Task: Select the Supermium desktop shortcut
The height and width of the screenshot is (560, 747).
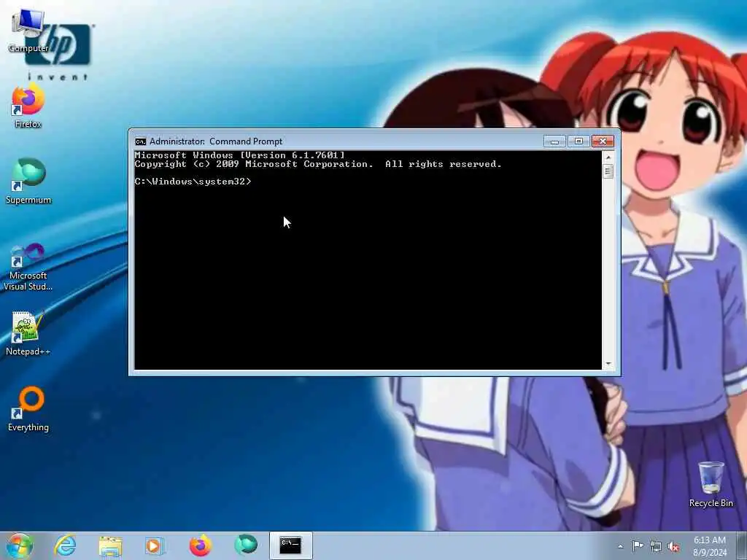Action: tap(28, 182)
